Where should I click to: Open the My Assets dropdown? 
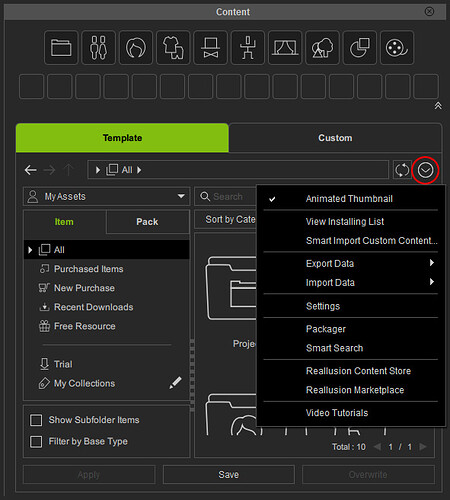coord(106,196)
